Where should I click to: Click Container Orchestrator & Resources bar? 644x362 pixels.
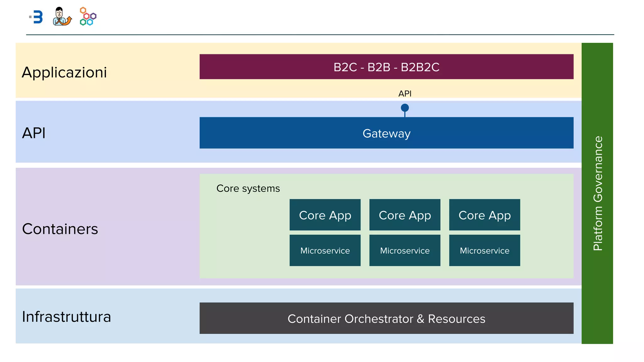pyautogui.click(x=386, y=318)
